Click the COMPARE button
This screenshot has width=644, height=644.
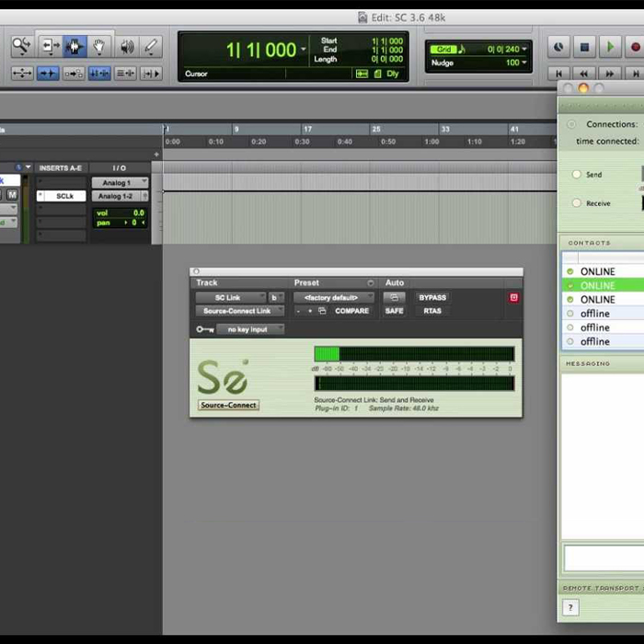point(352,311)
